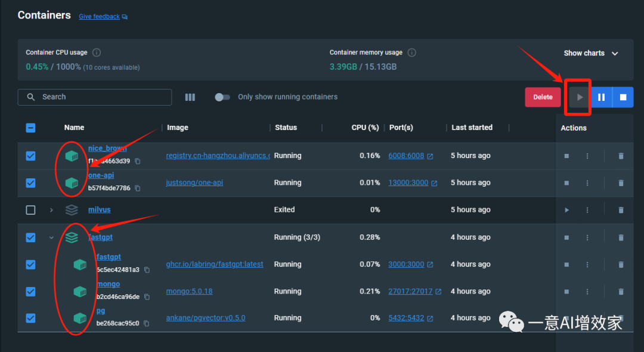Image resolution: width=644 pixels, height=352 pixels.
Task: Delete the nice_brown container via trash icon
Action: (x=621, y=156)
